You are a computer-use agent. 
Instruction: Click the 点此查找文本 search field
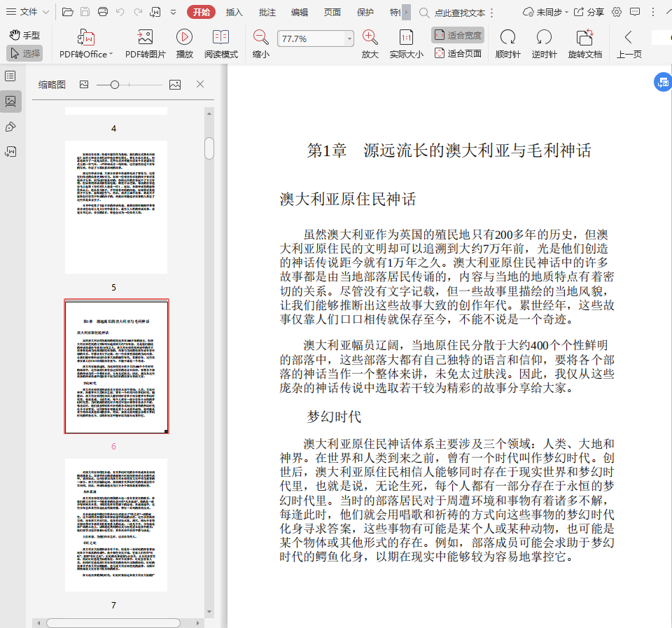pyautogui.click(x=459, y=13)
